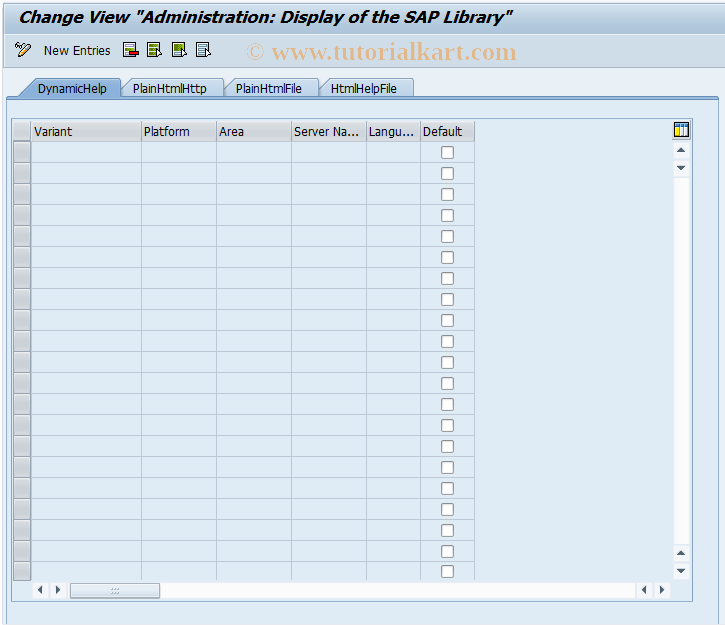Click the New Entries button
This screenshot has width=725, height=625.
tap(77, 50)
